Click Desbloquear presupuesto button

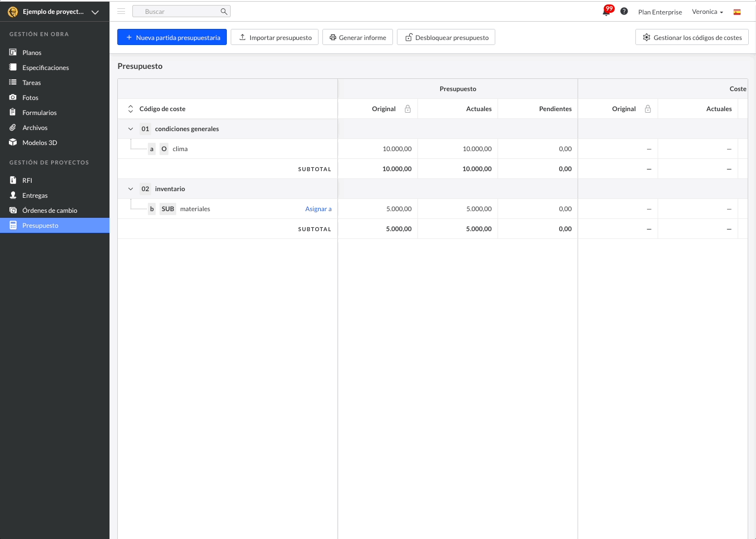point(446,37)
